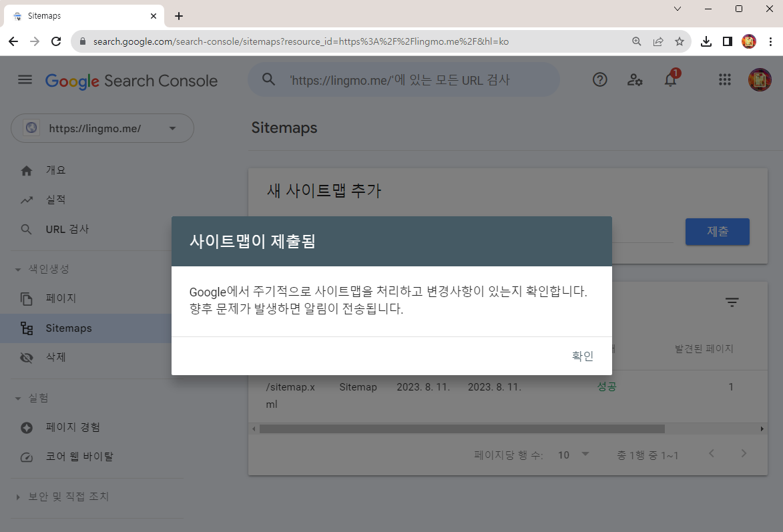Image resolution: width=783 pixels, height=532 pixels.
Task: Click the URL inspection search field
Action: tap(403, 79)
